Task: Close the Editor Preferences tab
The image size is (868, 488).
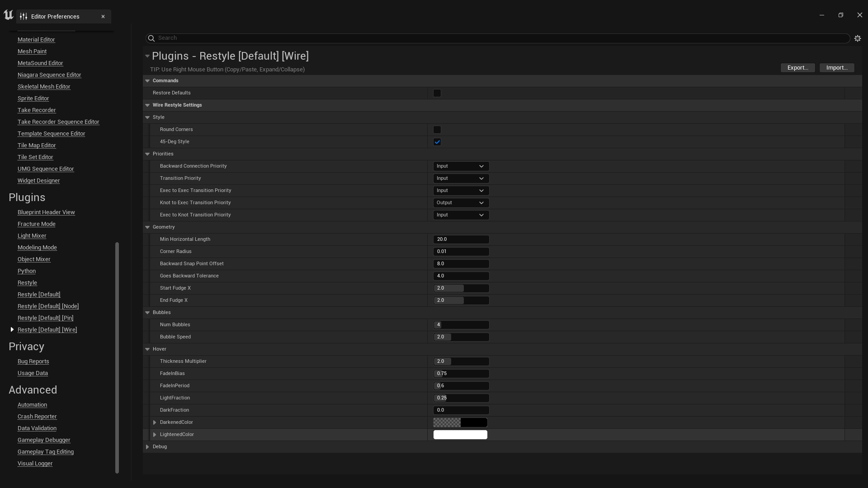Action: [103, 16]
